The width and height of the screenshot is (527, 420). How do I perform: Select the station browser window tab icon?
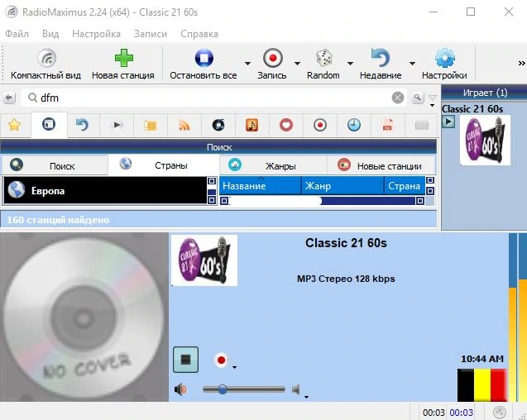(49, 124)
